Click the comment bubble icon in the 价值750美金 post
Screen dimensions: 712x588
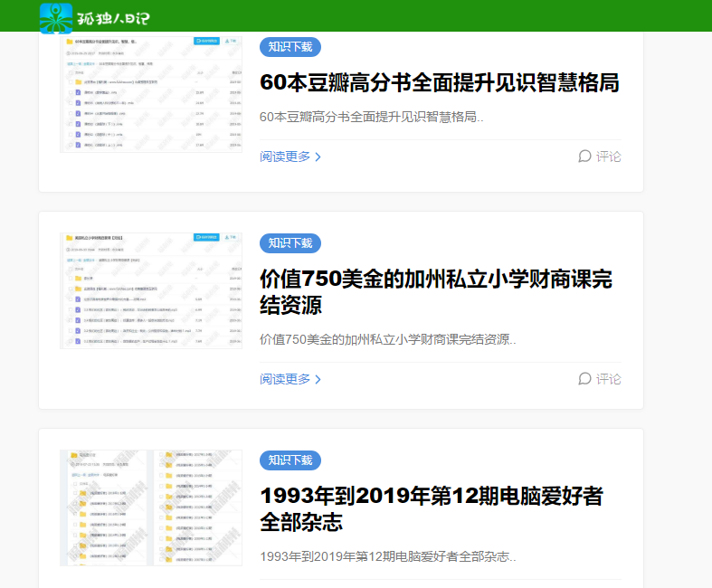584,379
